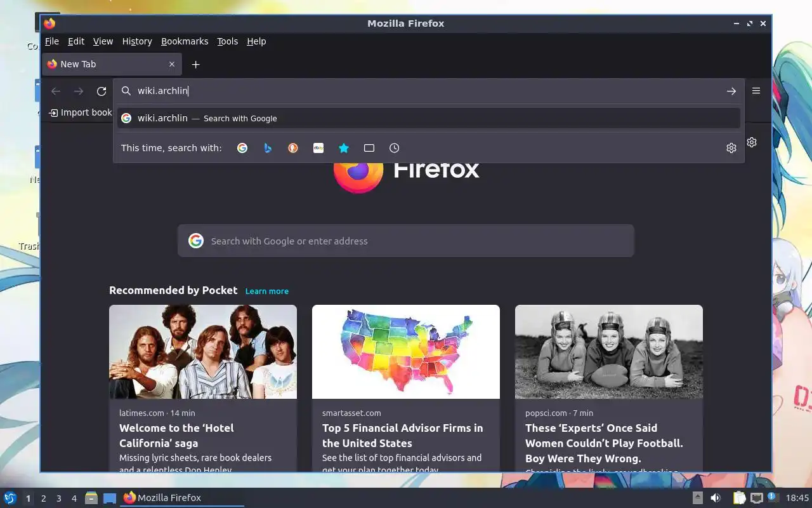Screen dimensions: 812x508
Task: Switch to workspace 2
Action: 44,498
